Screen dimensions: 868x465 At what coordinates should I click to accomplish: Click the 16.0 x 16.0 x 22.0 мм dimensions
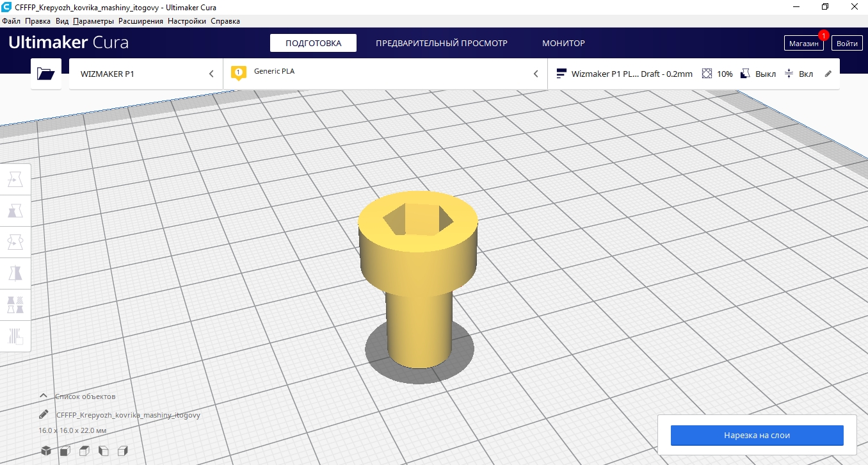(72, 430)
